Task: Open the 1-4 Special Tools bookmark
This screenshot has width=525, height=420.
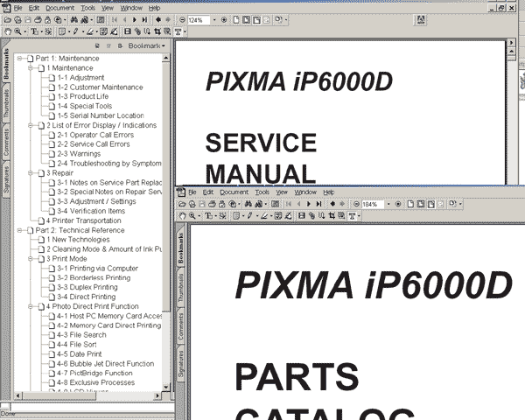Action: 85,106
